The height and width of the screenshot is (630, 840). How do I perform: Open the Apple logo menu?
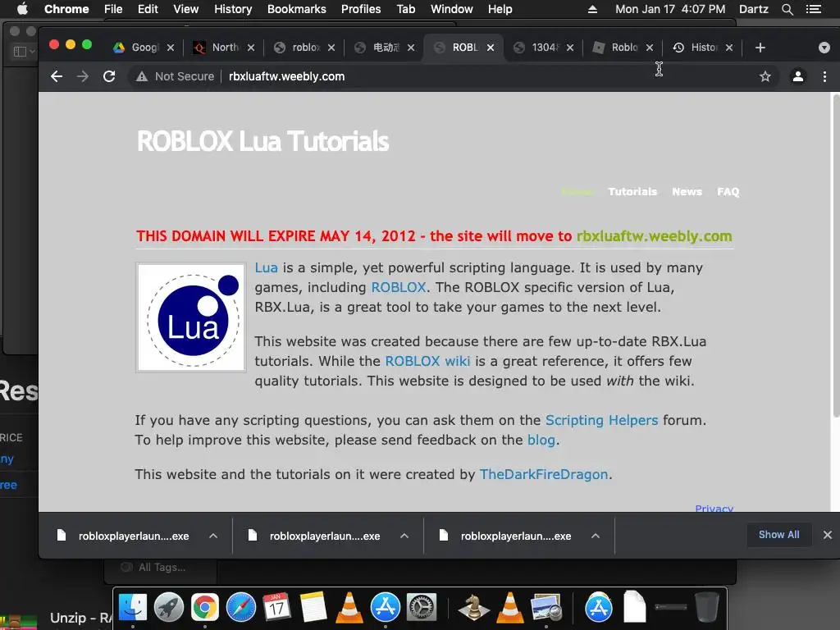click(x=22, y=9)
